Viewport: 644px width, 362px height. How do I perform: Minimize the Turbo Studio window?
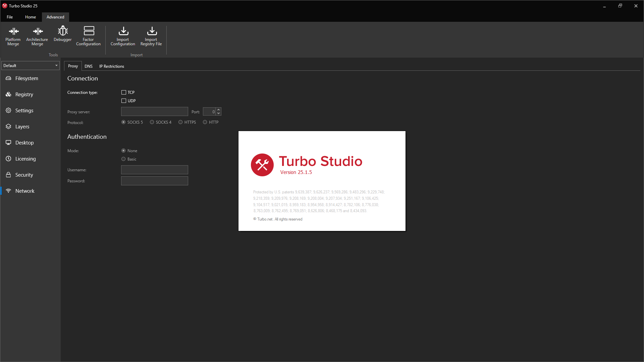[604, 6]
